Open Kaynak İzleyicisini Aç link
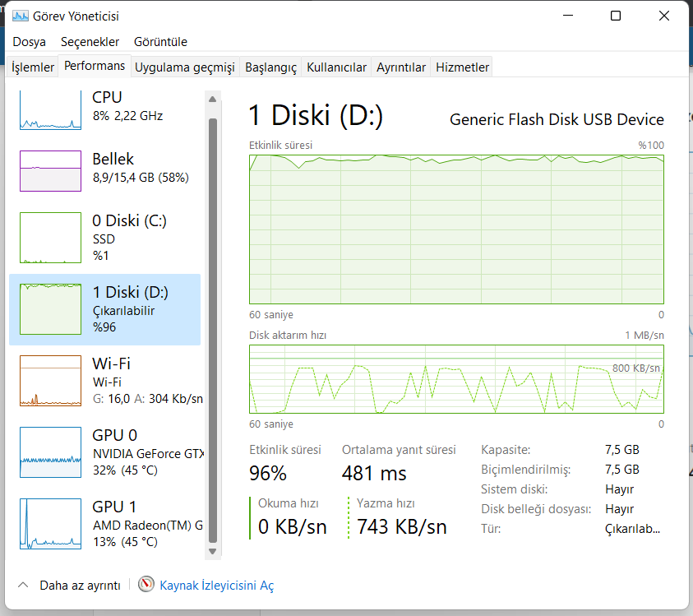693x616 pixels. click(x=216, y=586)
